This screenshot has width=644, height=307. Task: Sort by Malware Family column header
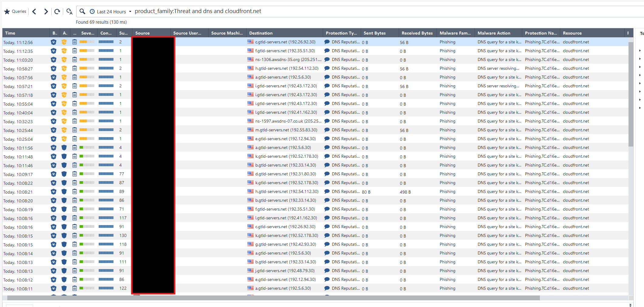coord(455,33)
